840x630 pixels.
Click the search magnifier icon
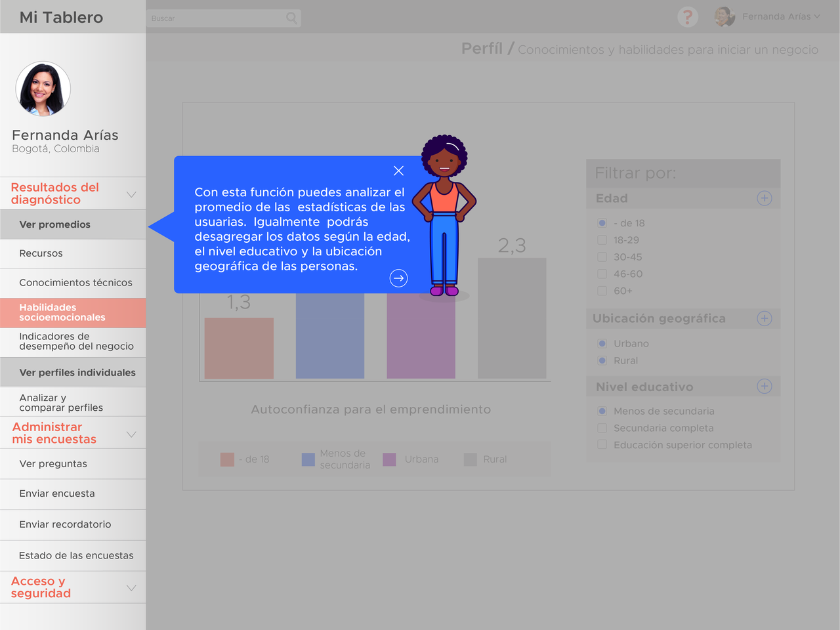[292, 18]
